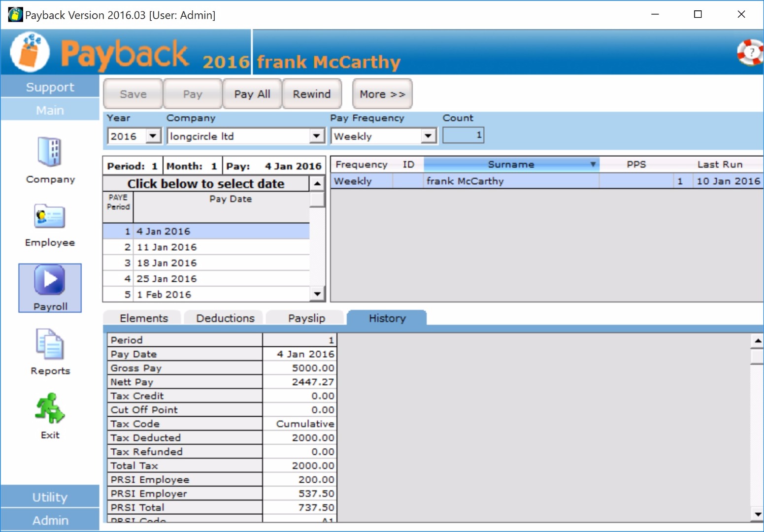
Task: Sort by the Surname column header
Action: point(511,165)
